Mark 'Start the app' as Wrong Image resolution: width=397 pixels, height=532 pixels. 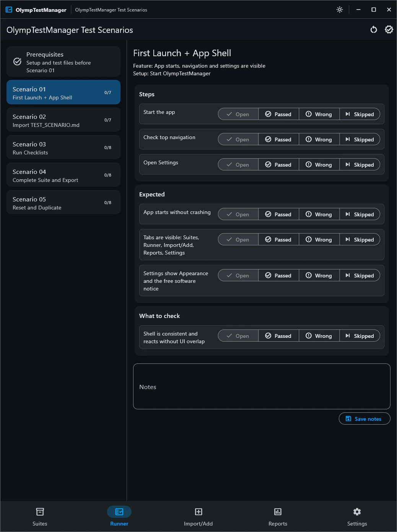[x=319, y=114]
